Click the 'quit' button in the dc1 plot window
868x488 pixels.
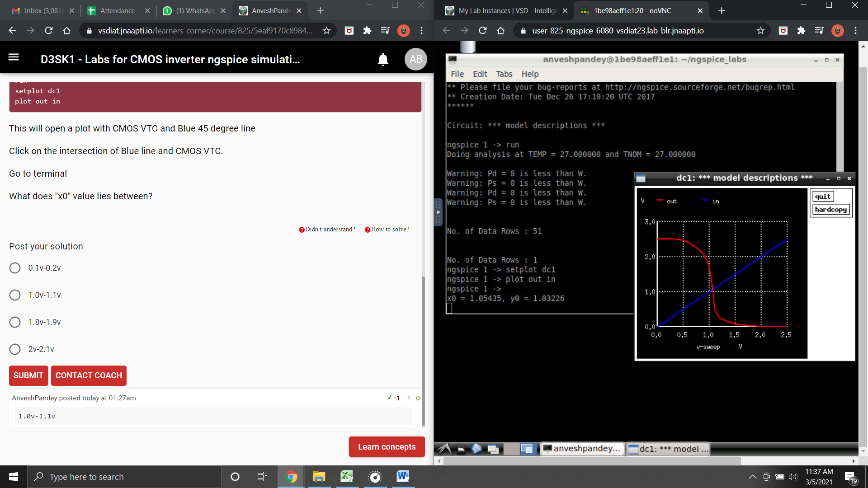point(823,196)
